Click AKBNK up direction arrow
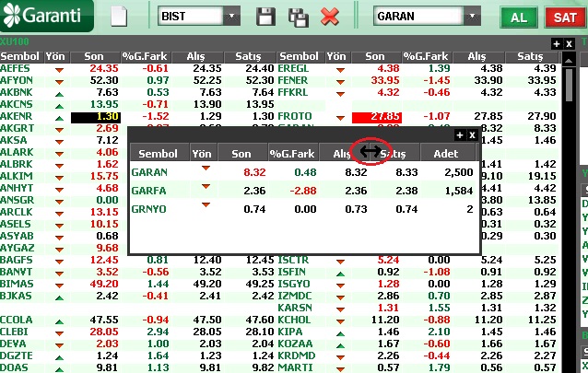The width and height of the screenshot is (588, 373). tap(59, 95)
